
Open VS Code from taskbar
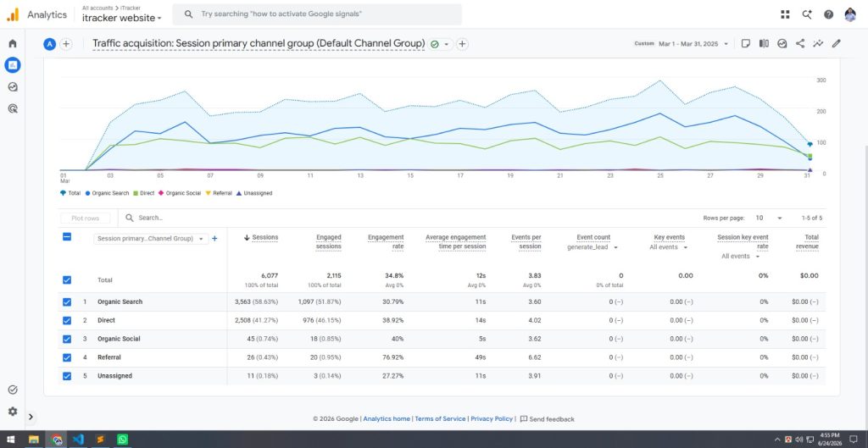(x=78, y=440)
